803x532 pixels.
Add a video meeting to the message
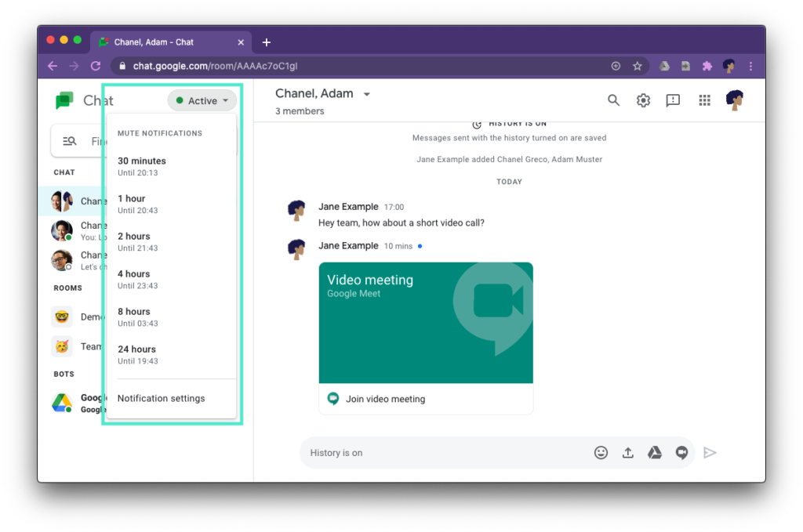[x=681, y=453]
